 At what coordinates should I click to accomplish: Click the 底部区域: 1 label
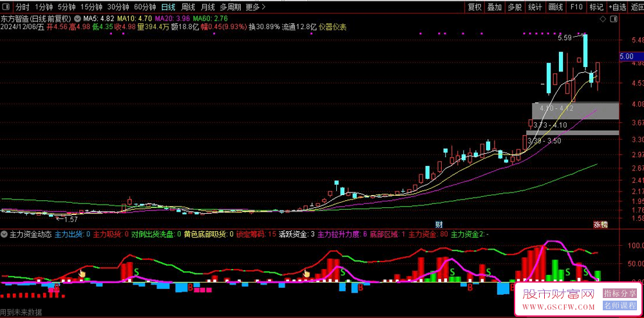388,234
